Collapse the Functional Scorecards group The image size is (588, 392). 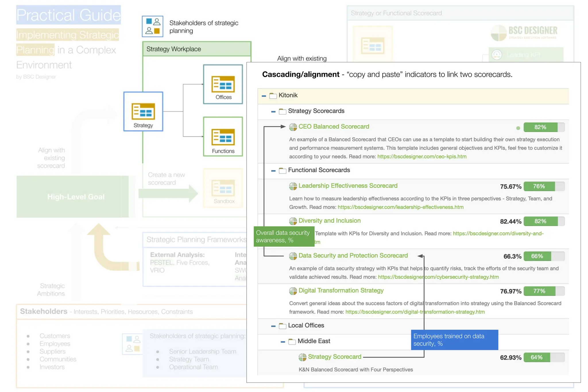(x=273, y=171)
